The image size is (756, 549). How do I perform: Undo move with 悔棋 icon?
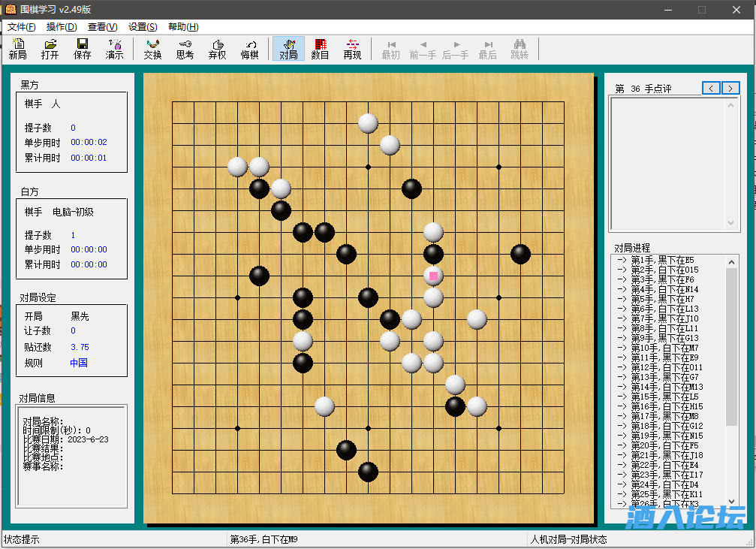tap(249, 49)
